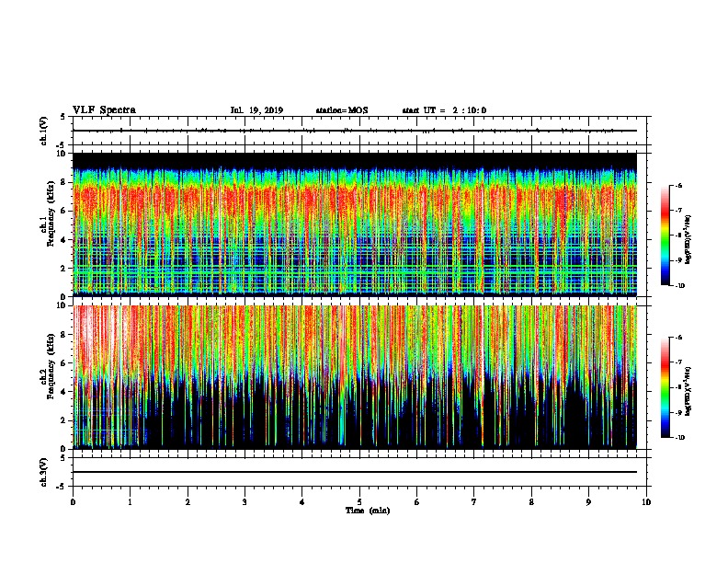Click the time axis tick label "4"

coord(302,502)
